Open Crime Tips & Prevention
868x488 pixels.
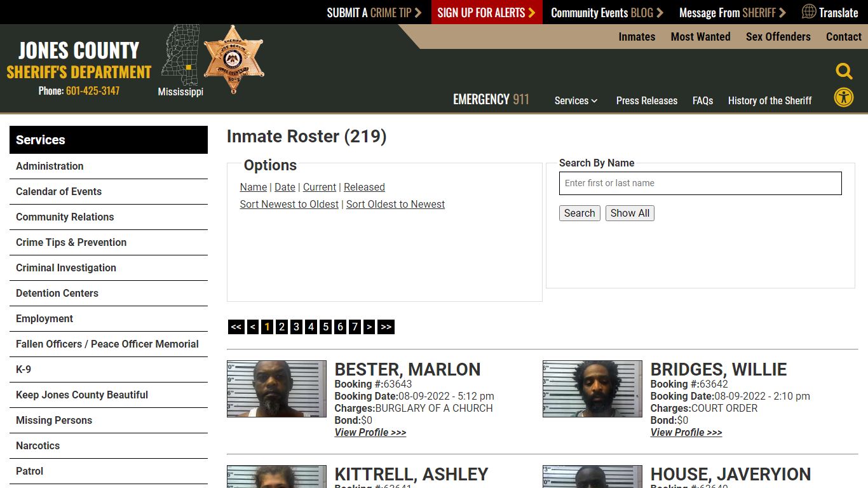click(109, 243)
